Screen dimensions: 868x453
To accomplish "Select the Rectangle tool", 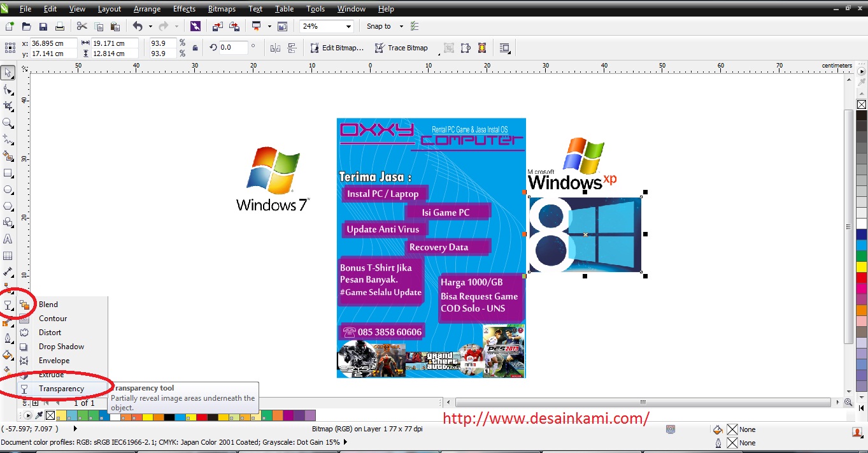I will (8, 173).
